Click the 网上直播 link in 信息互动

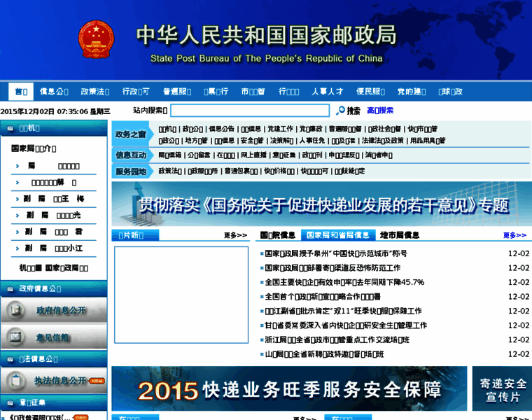(x=254, y=155)
